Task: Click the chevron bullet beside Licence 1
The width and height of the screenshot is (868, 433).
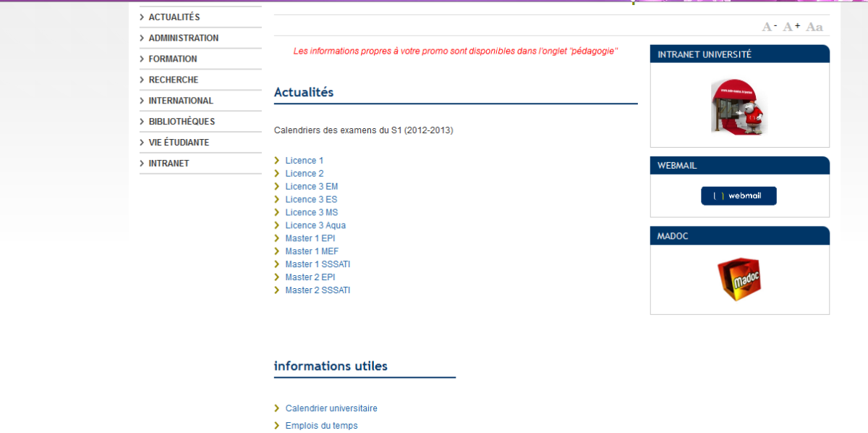Action: pyautogui.click(x=277, y=161)
